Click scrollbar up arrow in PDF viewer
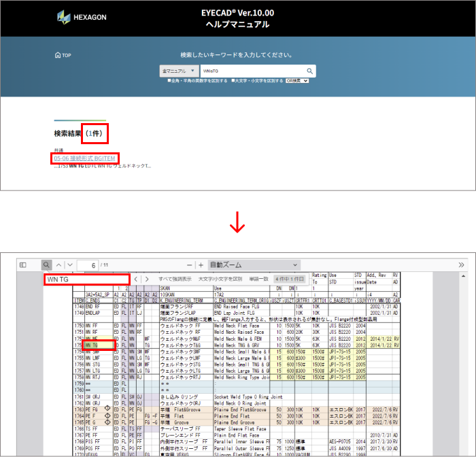 click(x=463, y=276)
